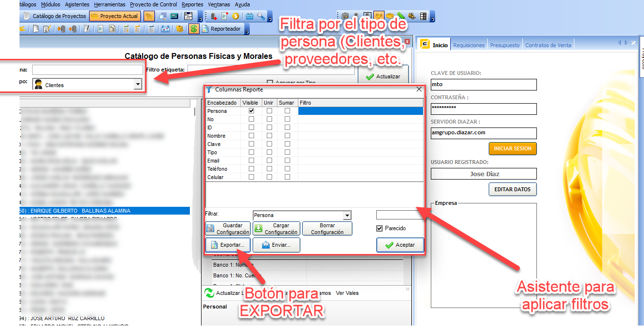Click the forklift icon on the right toolbar
Viewport: 644px width, 327px height.
pos(411,16)
